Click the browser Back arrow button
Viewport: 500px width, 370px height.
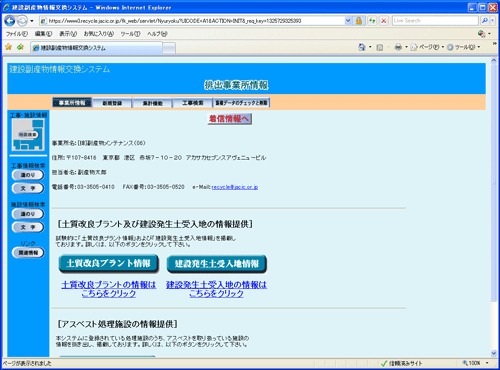(x=10, y=21)
